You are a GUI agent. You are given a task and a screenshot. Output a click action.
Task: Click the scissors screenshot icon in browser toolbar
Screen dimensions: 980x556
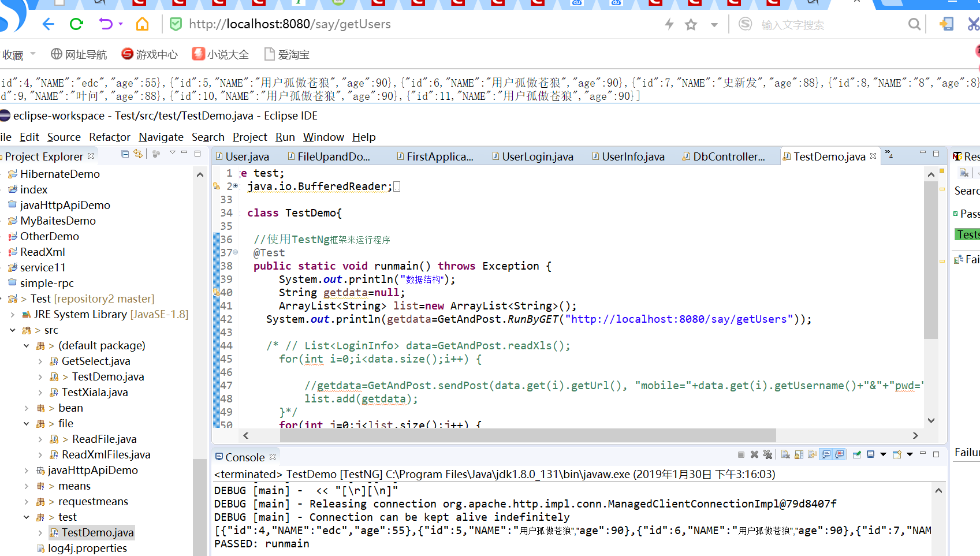(974, 24)
